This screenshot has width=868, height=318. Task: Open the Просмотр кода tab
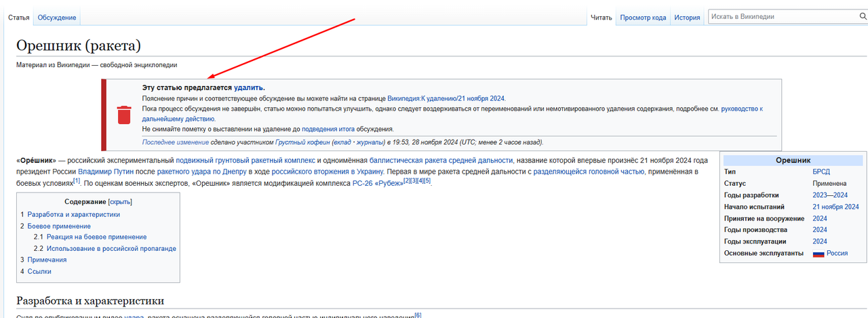pyautogui.click(x=643, y=18)
